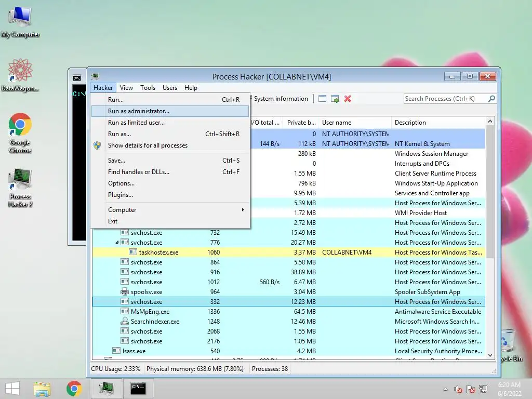Click spoolsv.exe printer icon
Screen dimensions: 532x399
tap(125, 291)
